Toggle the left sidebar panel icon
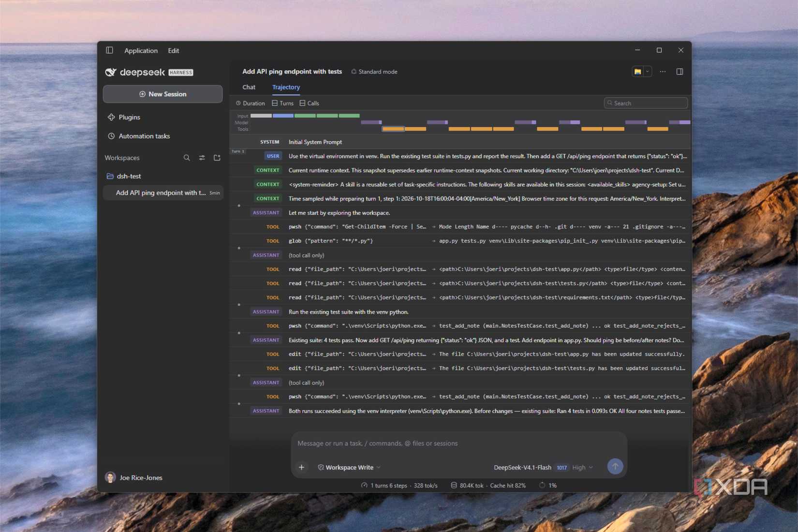This screenshot has width=798, height=532. [x=110, y=50]
